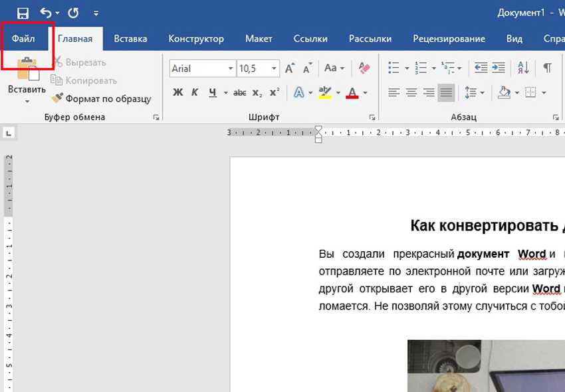Justify text alignment
The width and height of the screenshot is (565, 392).
click(x=446, y=92)
